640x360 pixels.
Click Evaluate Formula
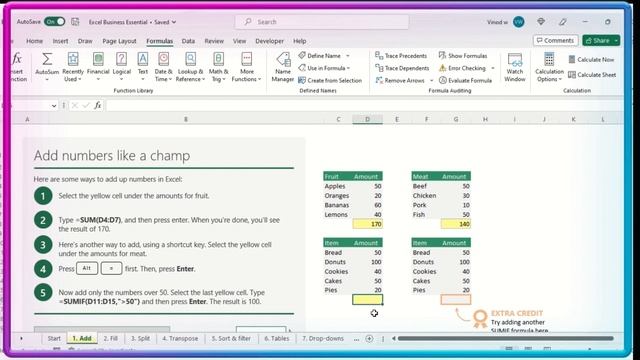pos(465,80)
